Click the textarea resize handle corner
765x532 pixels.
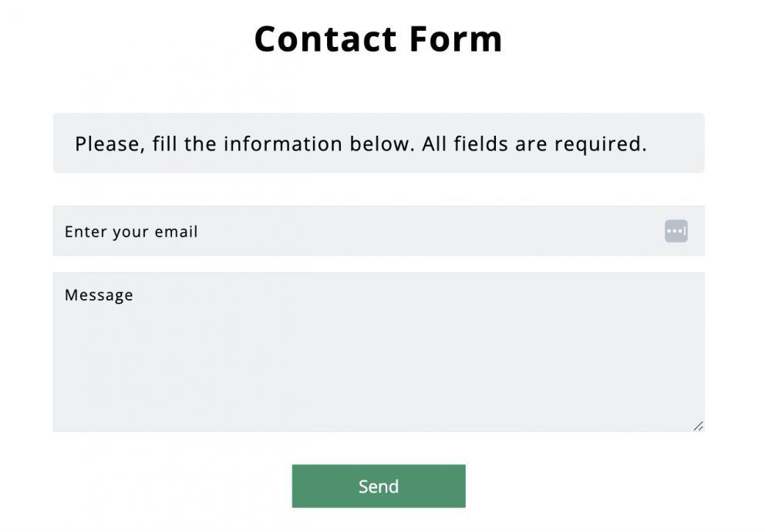click(x=698, y=426)
